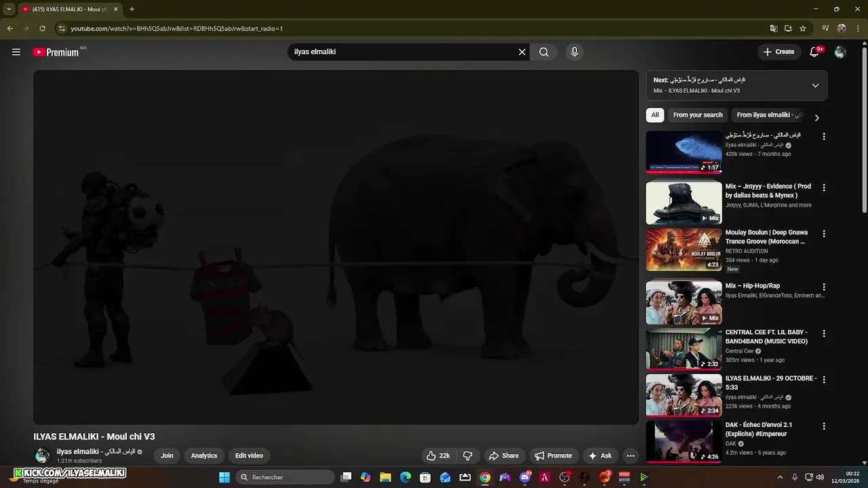Viewport: 868px width, 488px height.
Task: Open YouTube account avatar menu
Action: [x=840, y=52]
